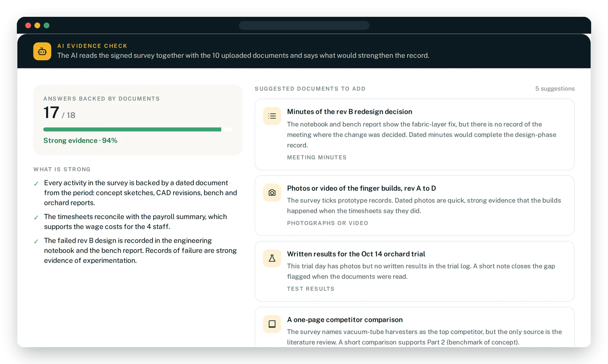Click the 17 / 18 answers score
608x364 pixels.
[x=59, y=113]
